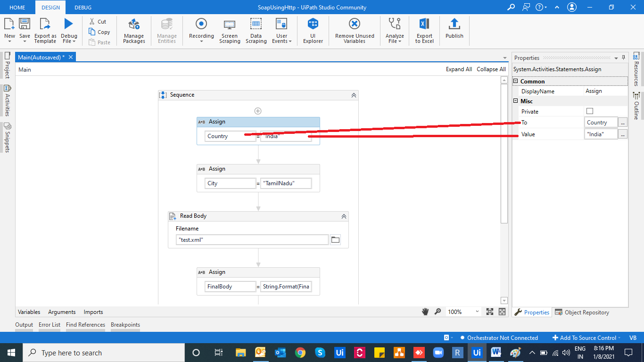Browse for file in Read Body
Image resolution: width=644 pixels, height=362 pixels.
pyautogui.click(x=335, y=240)
